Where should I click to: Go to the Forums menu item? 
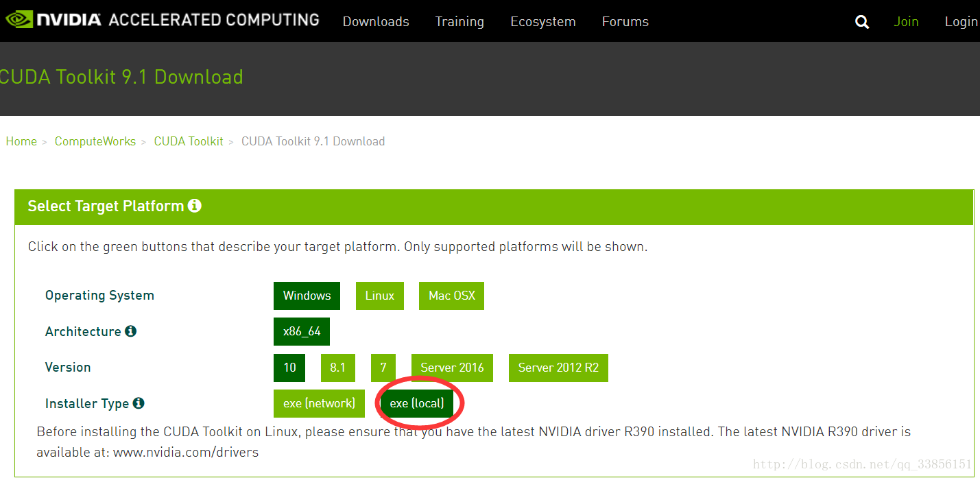[x=625, y=21]
